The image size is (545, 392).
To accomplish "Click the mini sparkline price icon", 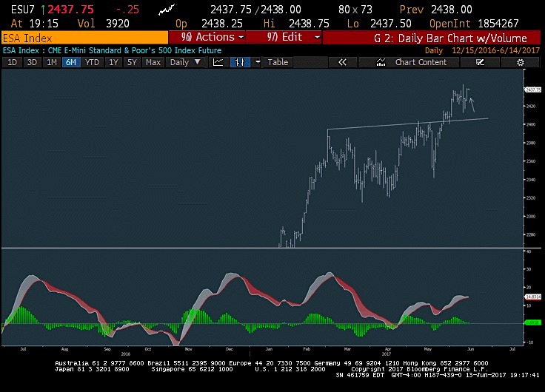I will coord(167,10).
